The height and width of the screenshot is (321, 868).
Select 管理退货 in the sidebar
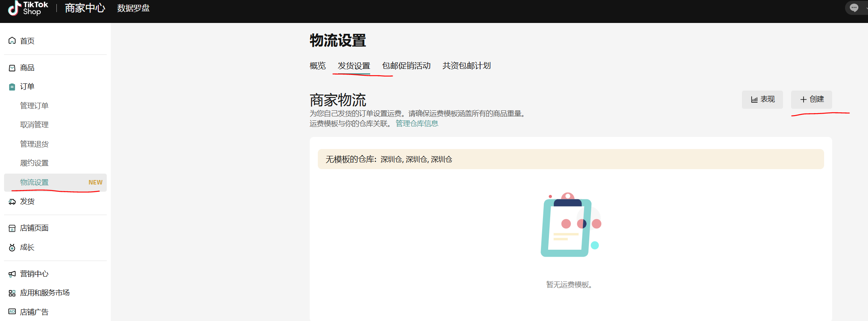tap(34, 144)
